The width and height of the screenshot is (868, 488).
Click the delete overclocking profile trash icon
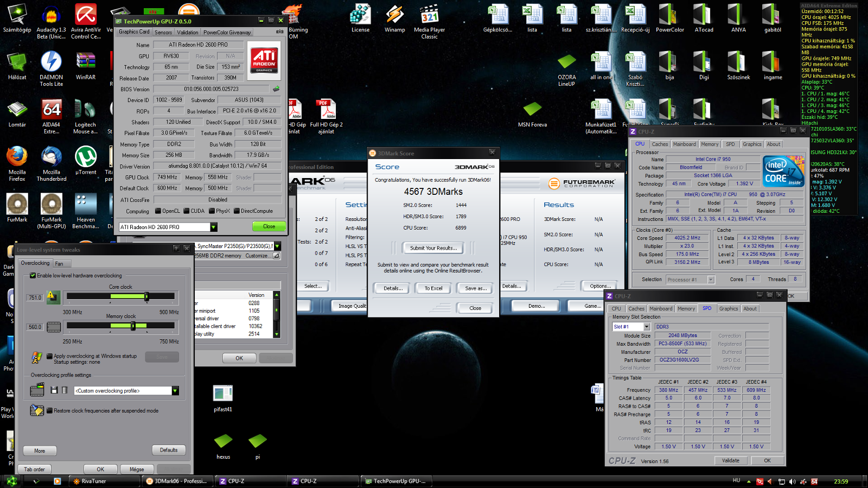click(x=65, y=390)
